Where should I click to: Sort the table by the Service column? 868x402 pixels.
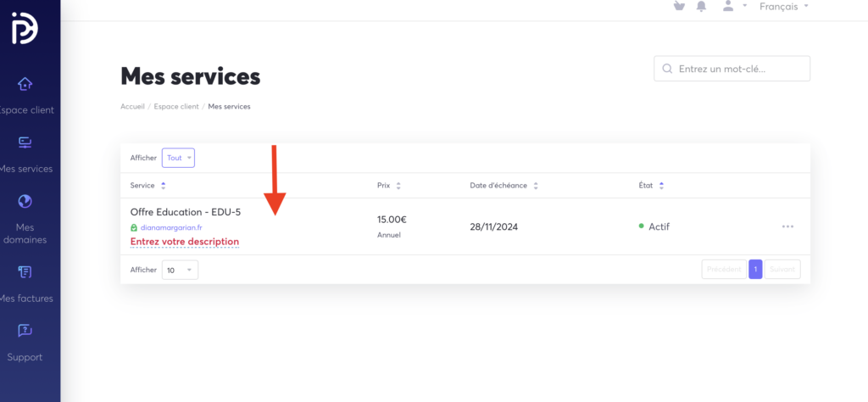pos(163,185)
